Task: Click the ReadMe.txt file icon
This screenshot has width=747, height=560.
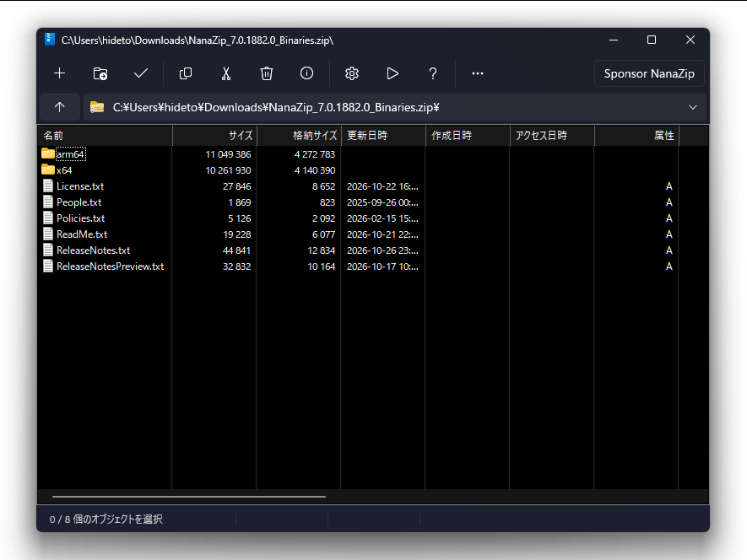Action: click(47, 234)
